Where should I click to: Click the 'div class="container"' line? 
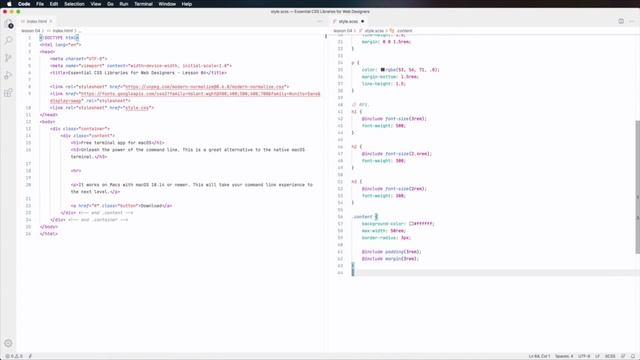(80, 129)
